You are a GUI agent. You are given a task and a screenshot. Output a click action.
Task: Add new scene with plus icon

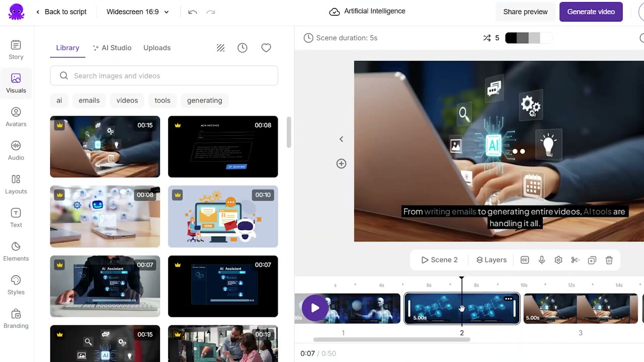coord(341,163)
